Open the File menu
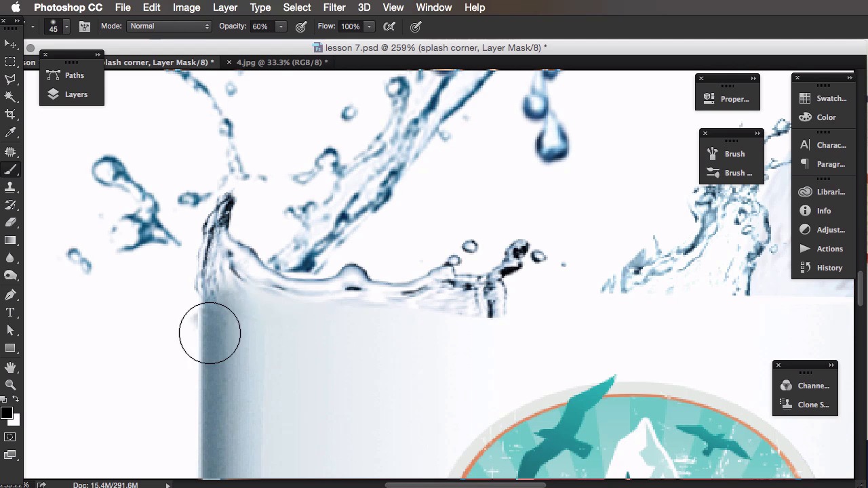This screenshot has width=868, height=488. point(123,7)
